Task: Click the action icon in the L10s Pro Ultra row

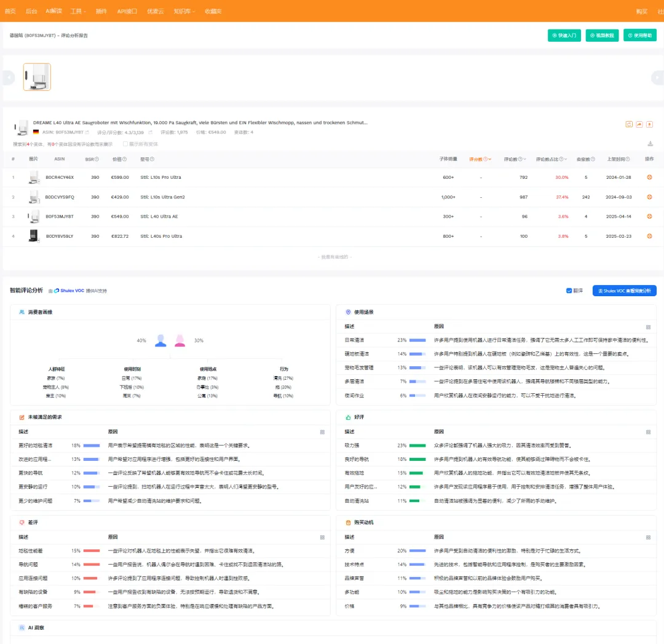Action: click(649, 178)
